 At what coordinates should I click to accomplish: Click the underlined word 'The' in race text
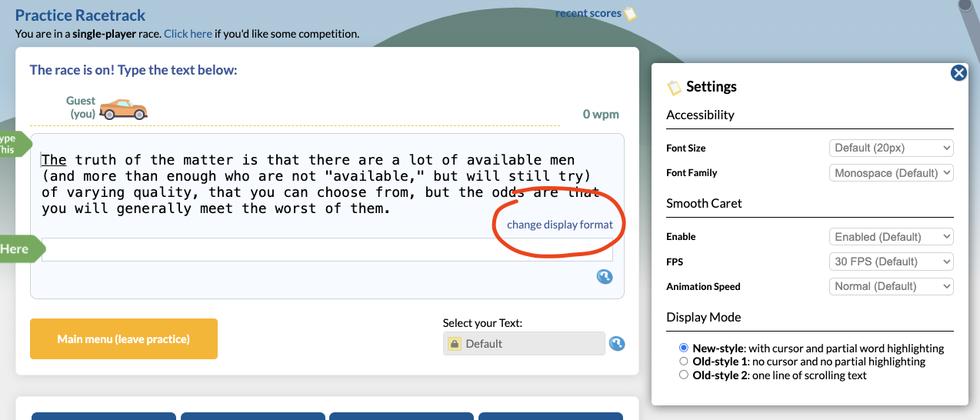(x=54, y=160)
